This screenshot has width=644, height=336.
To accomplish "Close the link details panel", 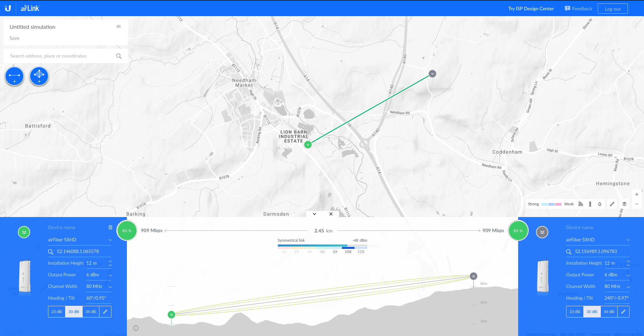I will click(x=331, y=214).
